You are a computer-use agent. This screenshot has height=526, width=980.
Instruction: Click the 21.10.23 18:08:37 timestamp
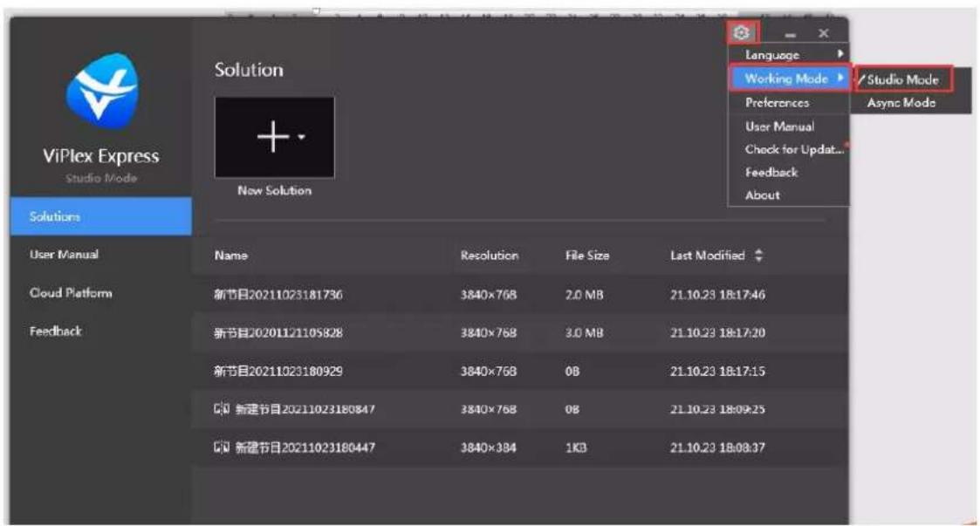click(x=717, y=447)
